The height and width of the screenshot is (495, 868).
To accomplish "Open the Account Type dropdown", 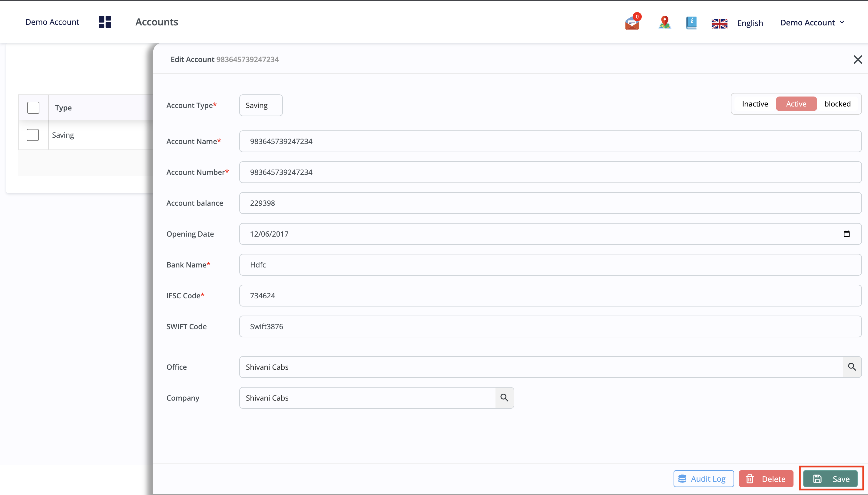I will point(261,105).
